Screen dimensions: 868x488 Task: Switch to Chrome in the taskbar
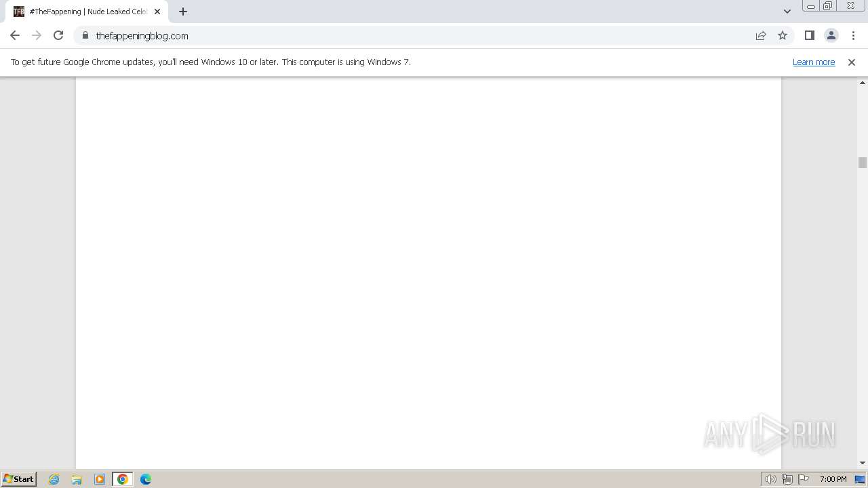point(123,479)
